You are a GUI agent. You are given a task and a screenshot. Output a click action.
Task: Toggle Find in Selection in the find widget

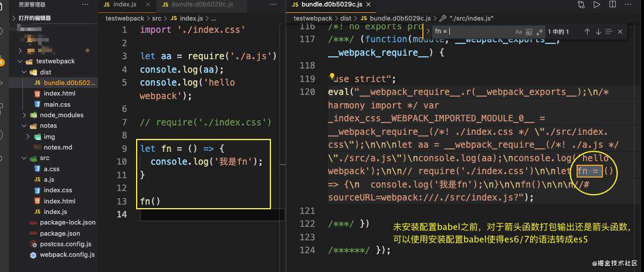pos(609,32)
